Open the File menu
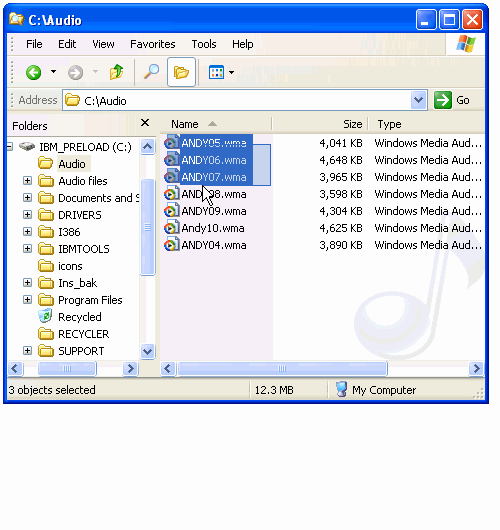 pyautogui.click(x=34, y=44)
